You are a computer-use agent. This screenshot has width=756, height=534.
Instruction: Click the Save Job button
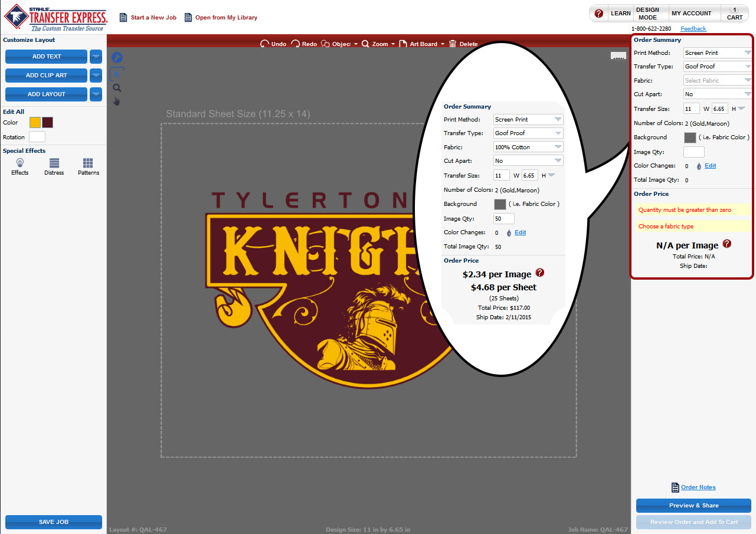pyautogui.click(x=53, y=522)
